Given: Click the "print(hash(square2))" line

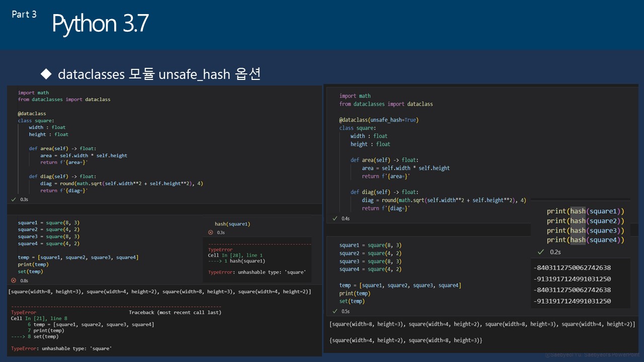Looking at the screenshot, I should [586, 221].
